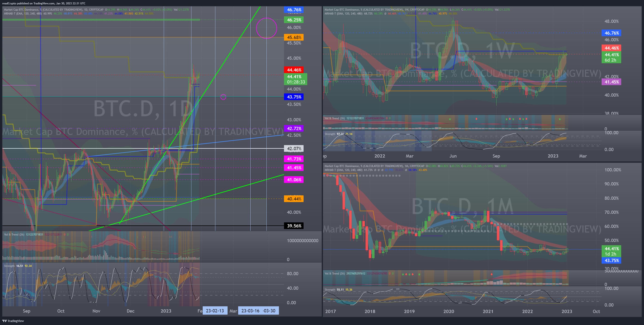Viewport: 644px width, 325px height.
Task: Click the Strength 55.11 15.36 legend
Action: 338,290
